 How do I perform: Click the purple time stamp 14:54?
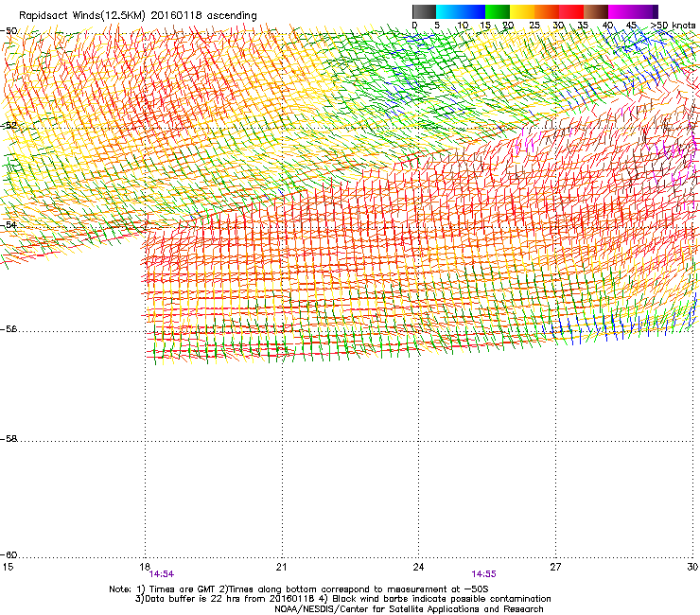(x=162, y=574)
